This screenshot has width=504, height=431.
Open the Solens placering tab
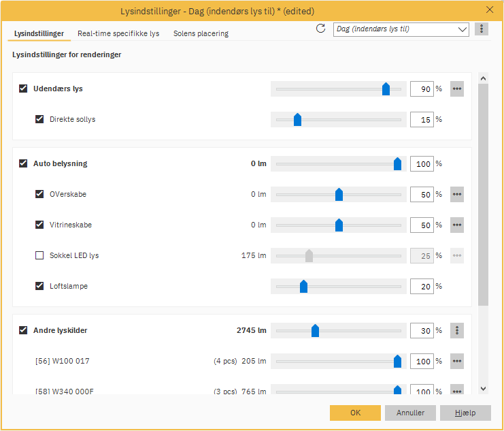click(x=201, y=33)
